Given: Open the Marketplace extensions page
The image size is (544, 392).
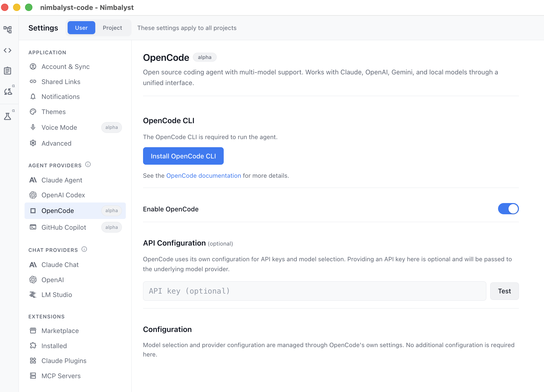Looking at the screenshot, I should point(75,331).
